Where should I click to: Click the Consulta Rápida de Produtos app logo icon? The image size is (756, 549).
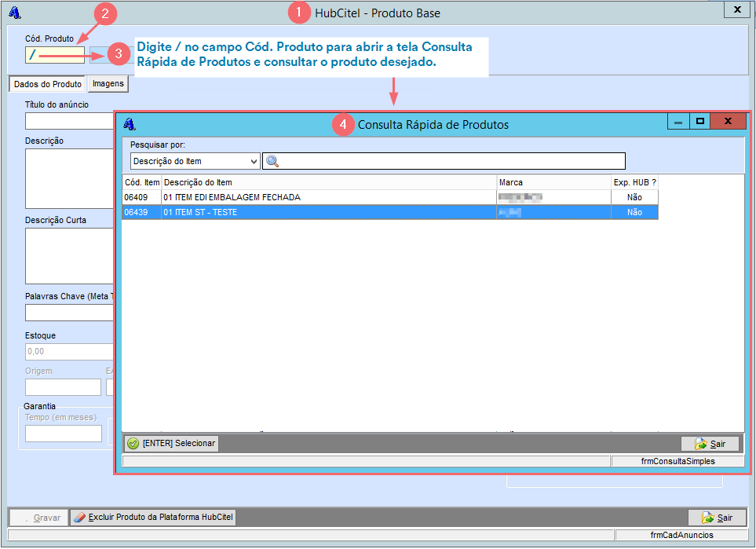[130, 124]
